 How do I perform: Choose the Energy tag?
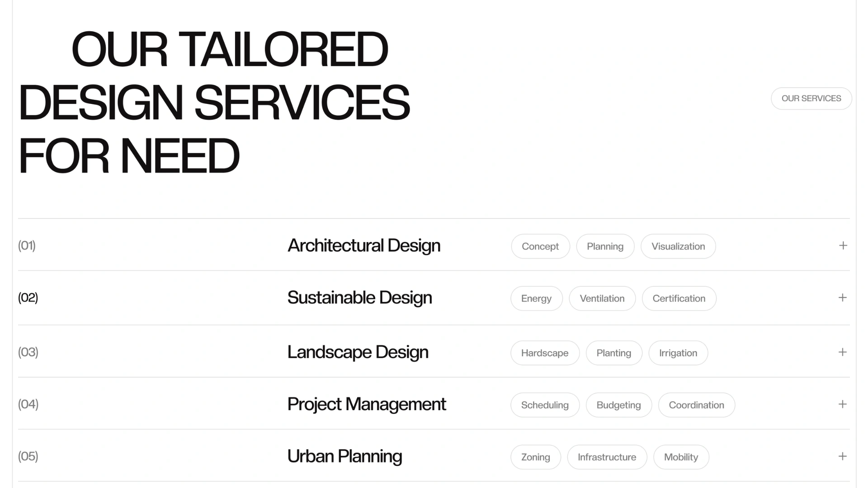(537, 298)
